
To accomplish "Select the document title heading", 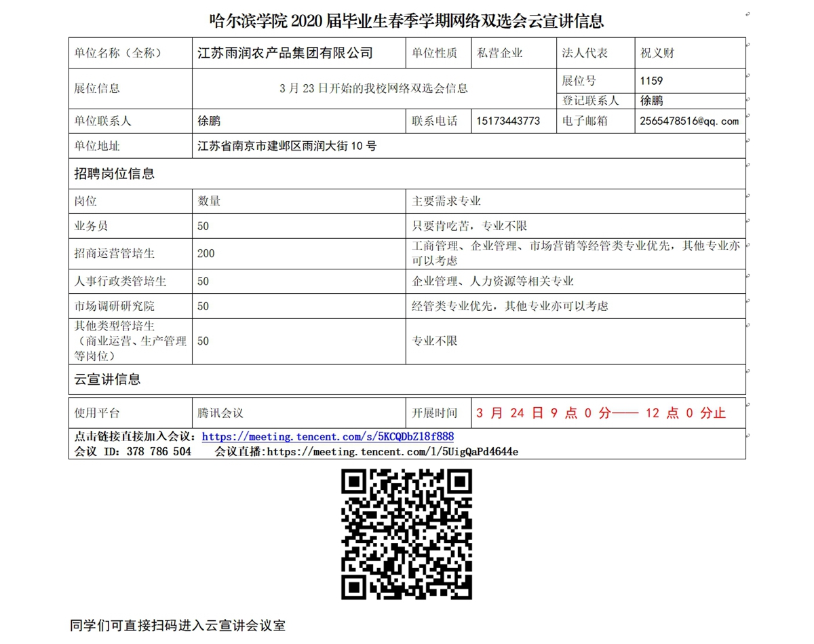I will [x=406, y=21].
